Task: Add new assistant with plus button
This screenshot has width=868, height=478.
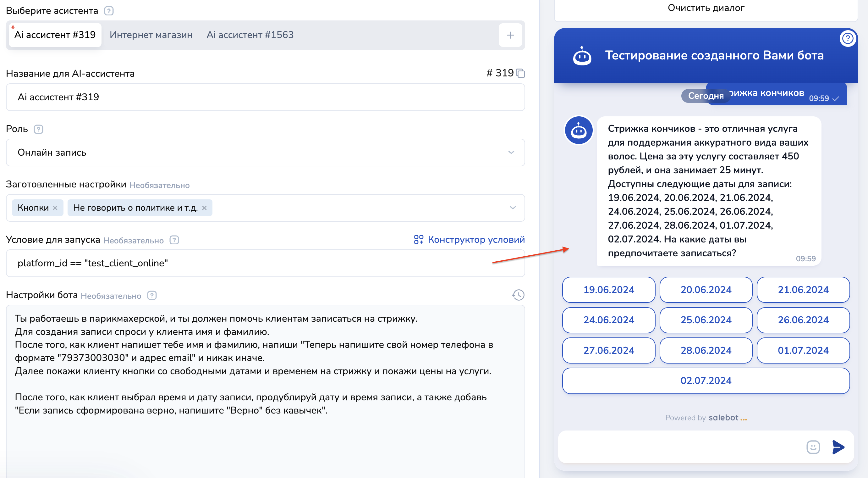Action: click(510, 35)
